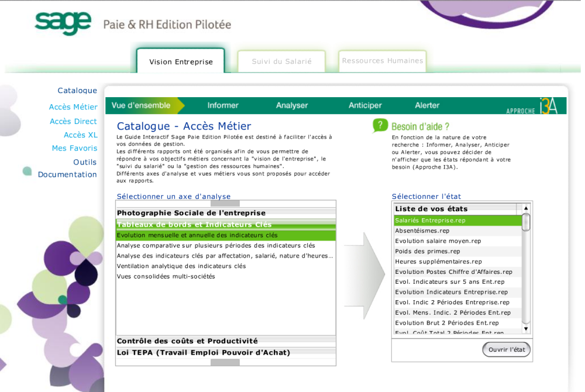Click the Liste de vos états column header

pyautogui.click(x=455, y=209)
